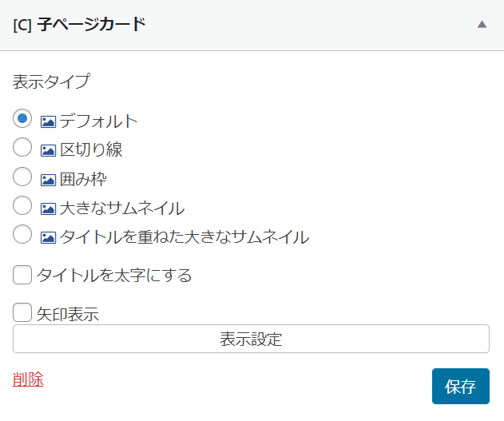Click the 削除 link

pyautogui.click(x=28, y=379)
